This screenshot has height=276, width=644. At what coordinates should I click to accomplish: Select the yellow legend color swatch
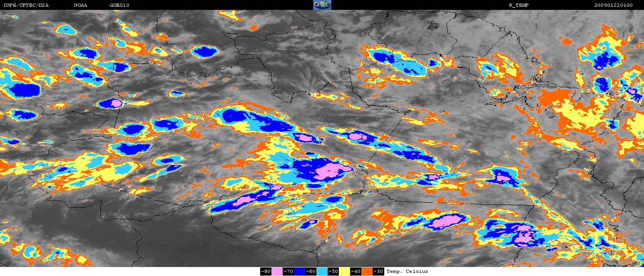point(344,272)
